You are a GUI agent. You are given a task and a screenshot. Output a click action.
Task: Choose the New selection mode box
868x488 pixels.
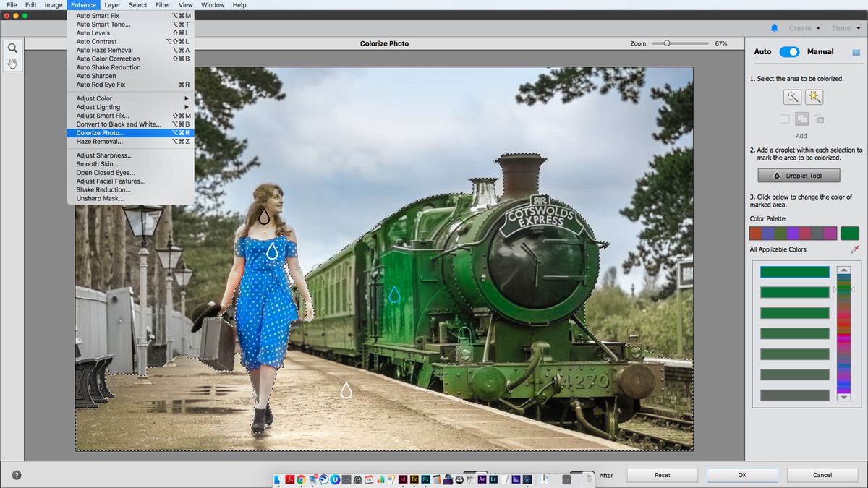pos(784,119)
